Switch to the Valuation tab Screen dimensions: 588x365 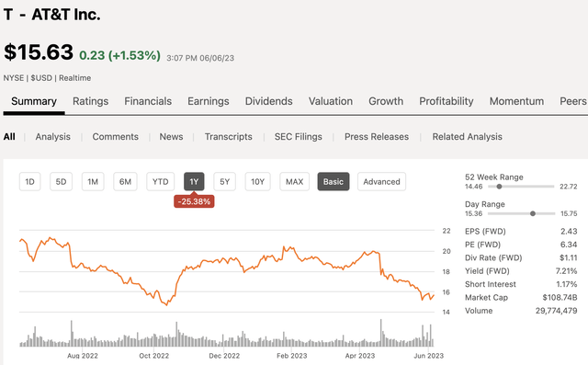coord(331,101)
